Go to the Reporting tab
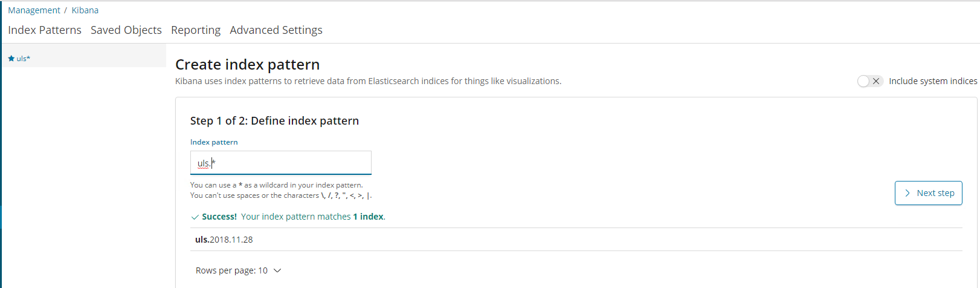 [x=196, y=30]
